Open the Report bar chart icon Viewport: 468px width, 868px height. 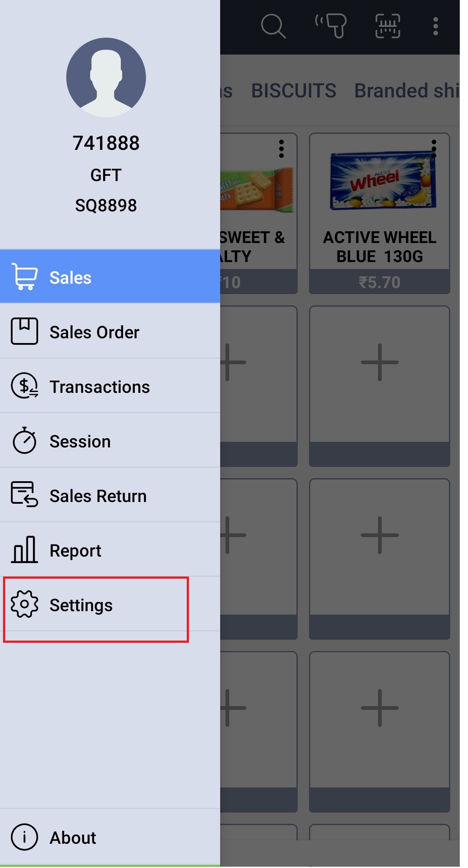tap(25, 550)
